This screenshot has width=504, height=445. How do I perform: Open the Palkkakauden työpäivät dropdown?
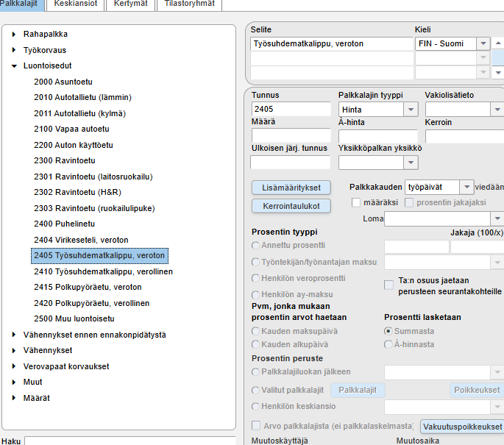[x=466, y=187]
